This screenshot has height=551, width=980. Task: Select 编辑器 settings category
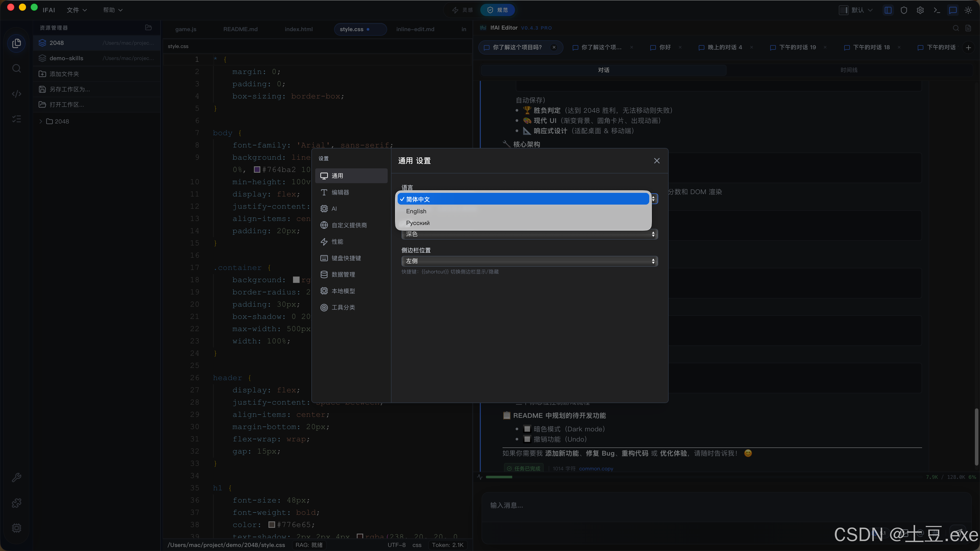click(x=351, y=192)
